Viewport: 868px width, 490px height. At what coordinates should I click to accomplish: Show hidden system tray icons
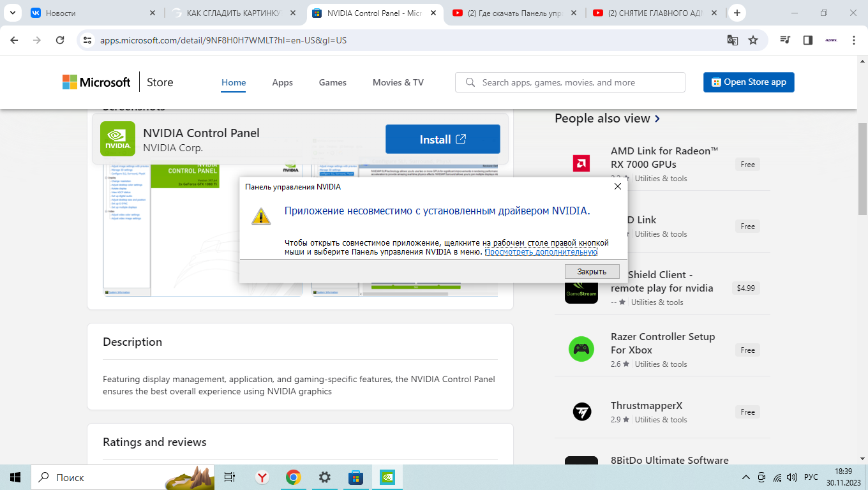745,477
